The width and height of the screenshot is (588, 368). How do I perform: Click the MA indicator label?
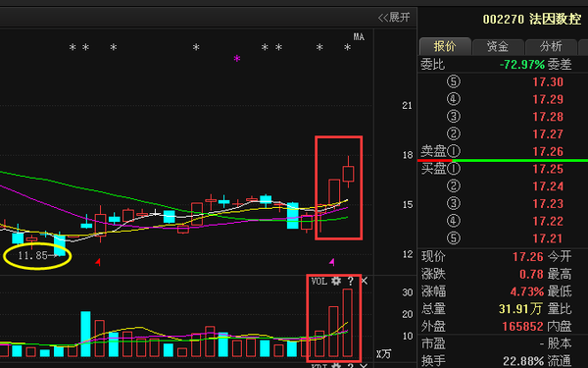(359, 37)
